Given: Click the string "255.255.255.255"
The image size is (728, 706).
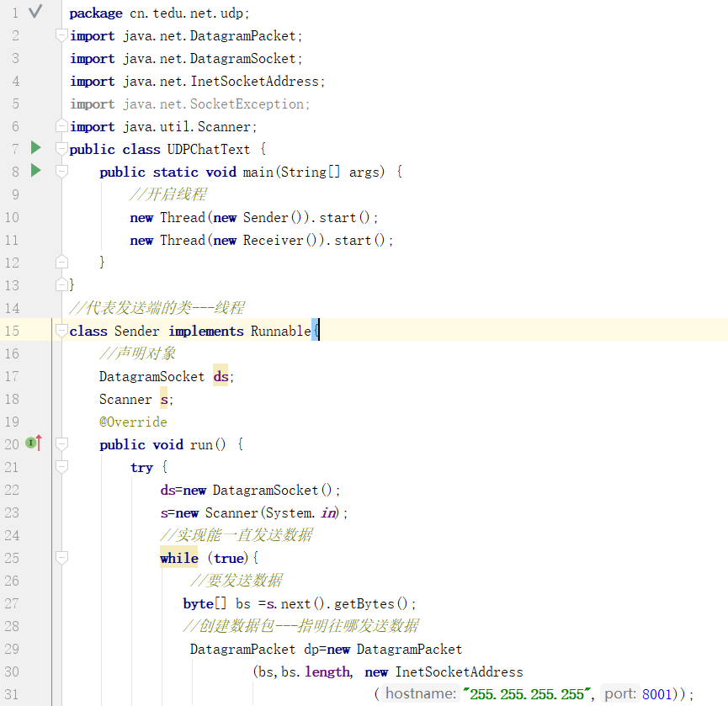Looking at the screenshot, I should pyautogui.click(x=527, y=694).
